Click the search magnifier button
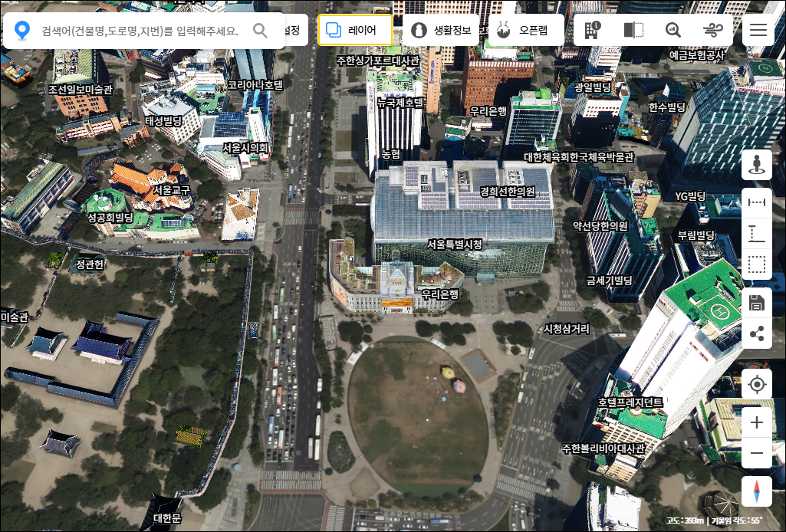786x532 pixels. click(261, 31)
